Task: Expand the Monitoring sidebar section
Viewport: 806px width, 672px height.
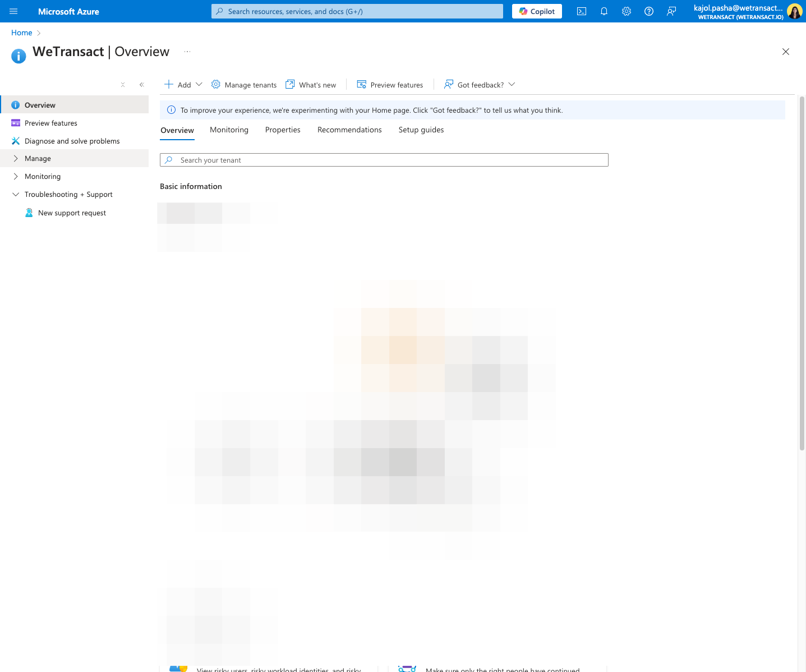Action: point(75,176)
